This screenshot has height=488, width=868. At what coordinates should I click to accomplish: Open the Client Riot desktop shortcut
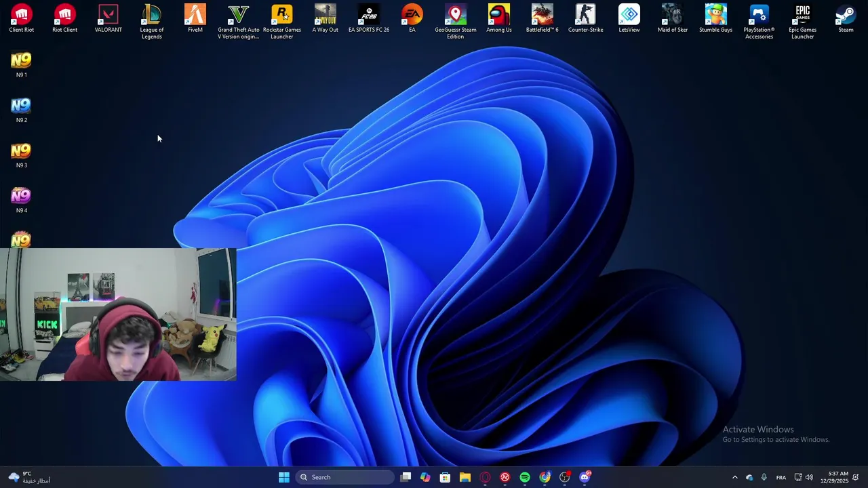21,19
